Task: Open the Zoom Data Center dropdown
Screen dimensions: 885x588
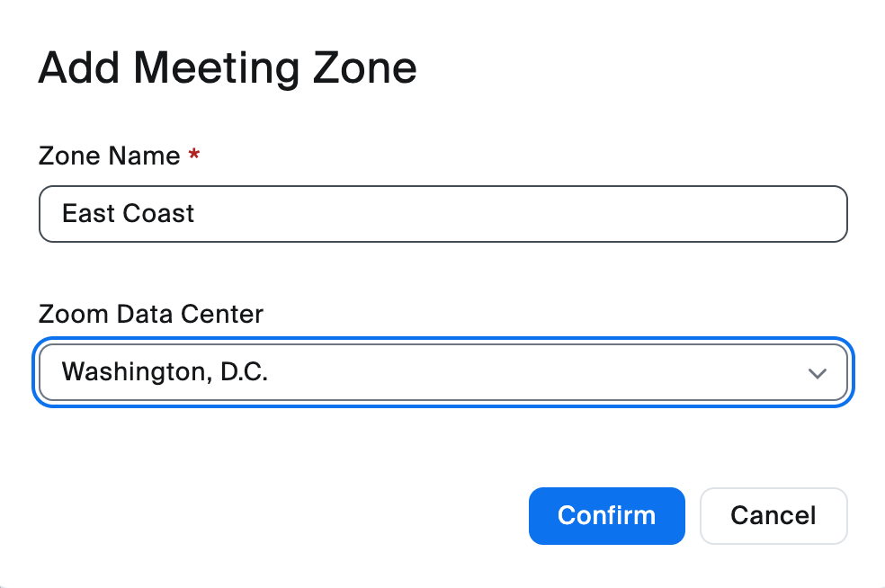Action: [442, 372]
